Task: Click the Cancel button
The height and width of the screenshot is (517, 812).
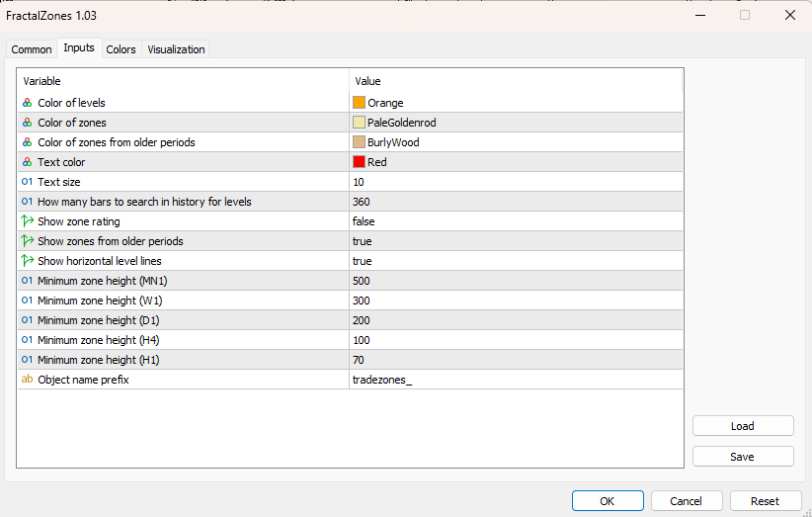Action: [687, 501]
